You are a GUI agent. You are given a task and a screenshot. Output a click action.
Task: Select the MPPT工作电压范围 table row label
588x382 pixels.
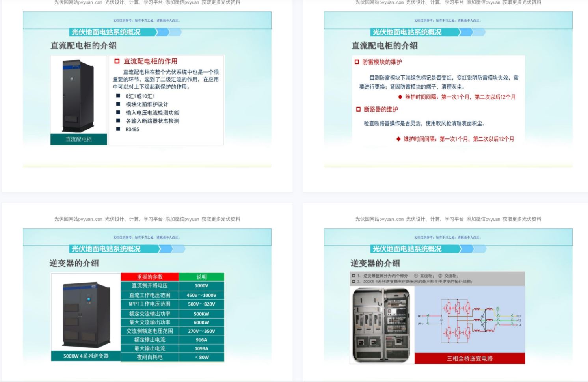coord(150,304)
